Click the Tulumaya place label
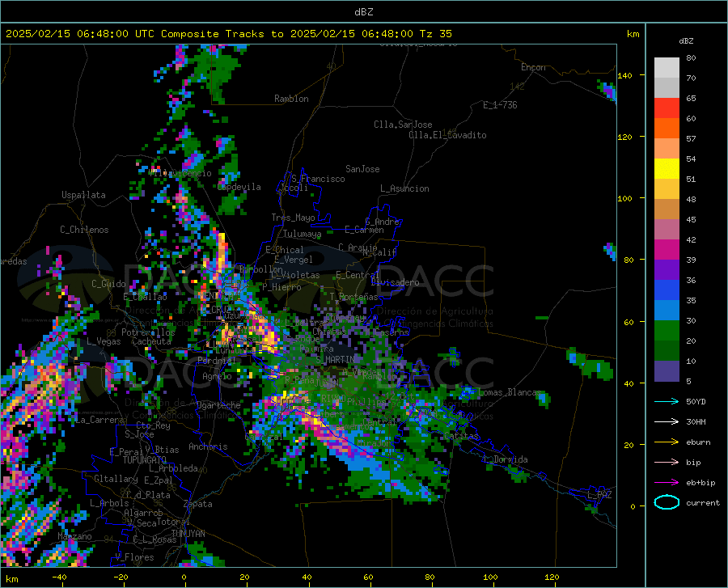Screen dimensions: 728x588 (303, 234)
